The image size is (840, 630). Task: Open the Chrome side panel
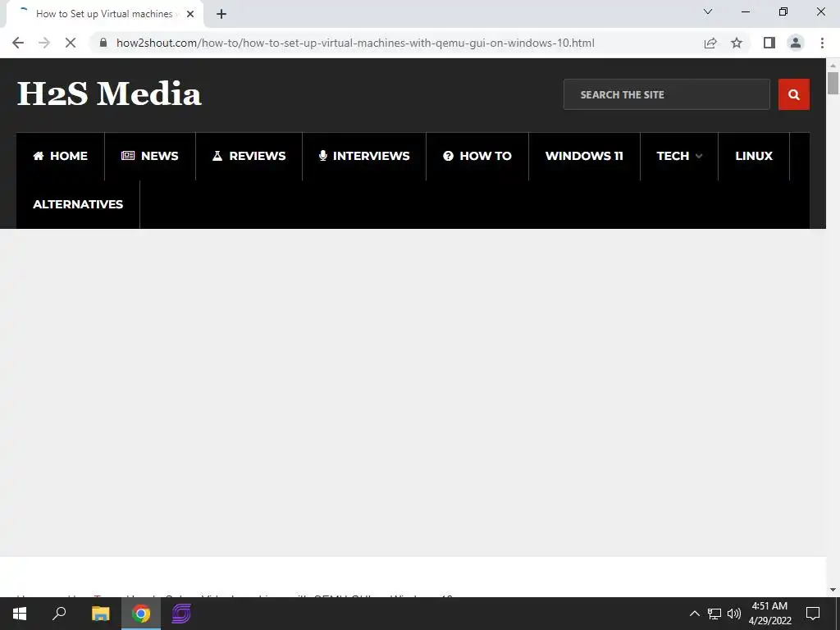[769, 43]
